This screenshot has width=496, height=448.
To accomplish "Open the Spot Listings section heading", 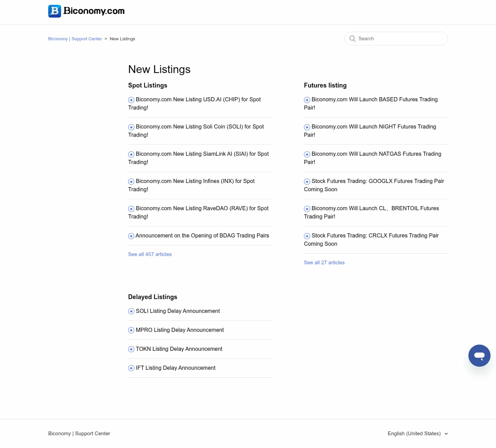I will [147, 85].
